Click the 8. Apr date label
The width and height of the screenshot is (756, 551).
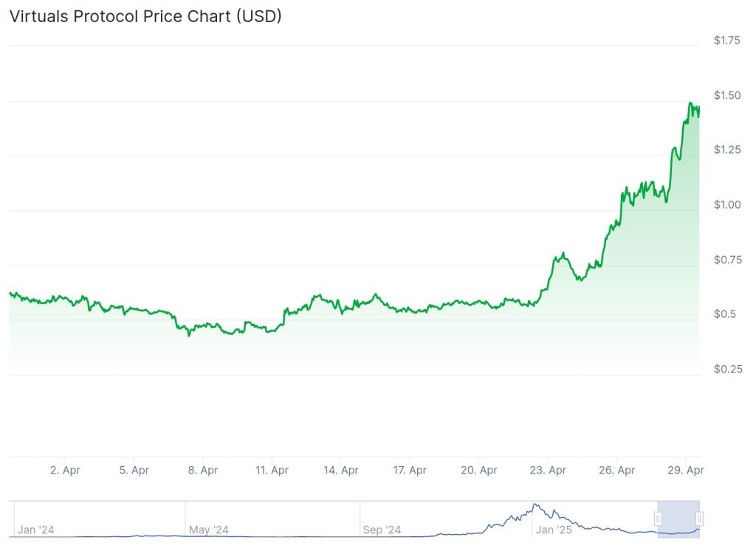pos(203,470)
